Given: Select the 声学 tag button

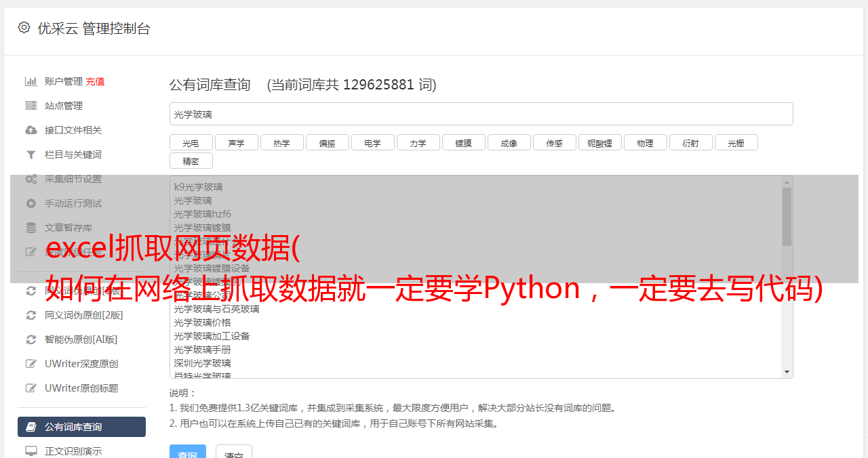Looking at the screenshot, I should click(236, 143).
